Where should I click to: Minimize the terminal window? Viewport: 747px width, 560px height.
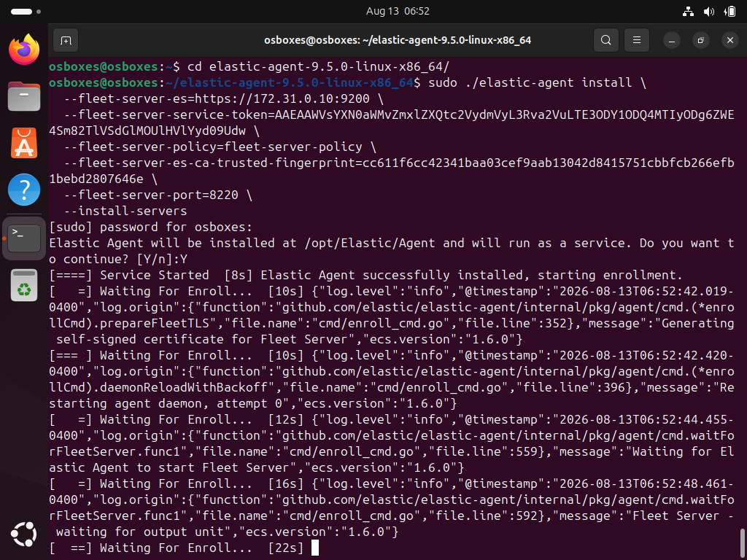click(672, 41)
